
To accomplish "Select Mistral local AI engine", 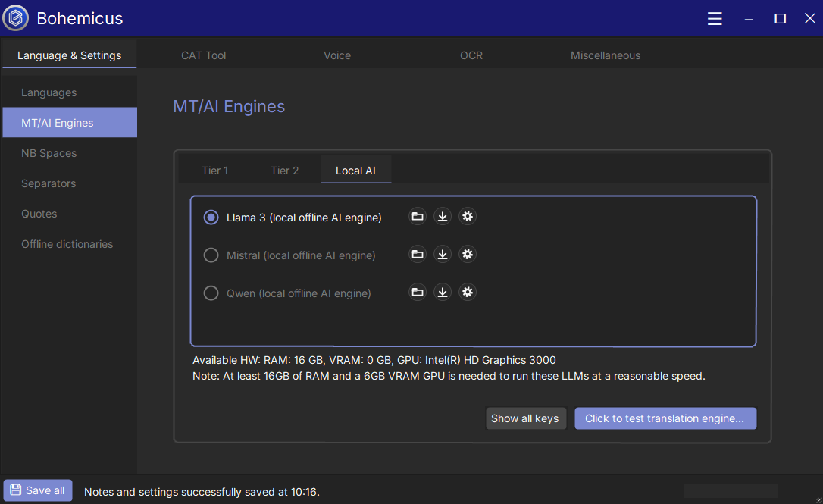I will click(x=289, y=255).
